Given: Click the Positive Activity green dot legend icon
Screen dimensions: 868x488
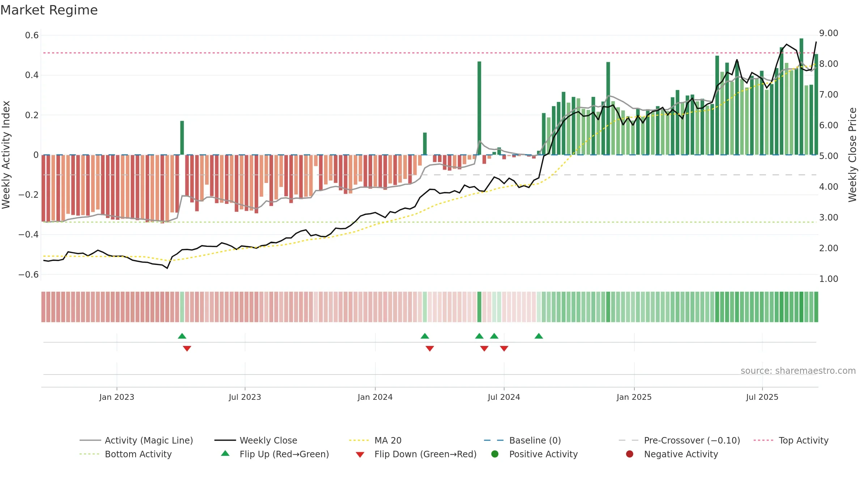Looking at the screenshot, I should coord(495,454).
